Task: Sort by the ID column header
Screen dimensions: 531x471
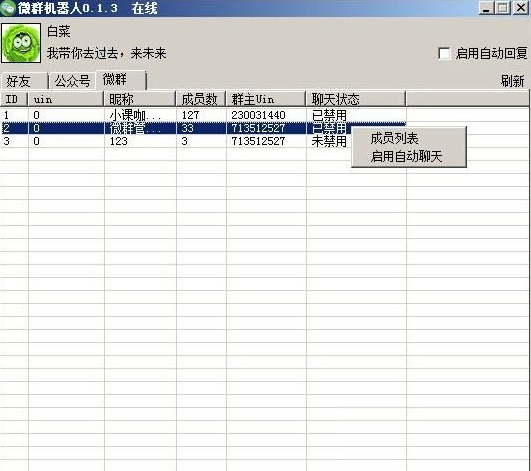Action: tap(14, 99)
